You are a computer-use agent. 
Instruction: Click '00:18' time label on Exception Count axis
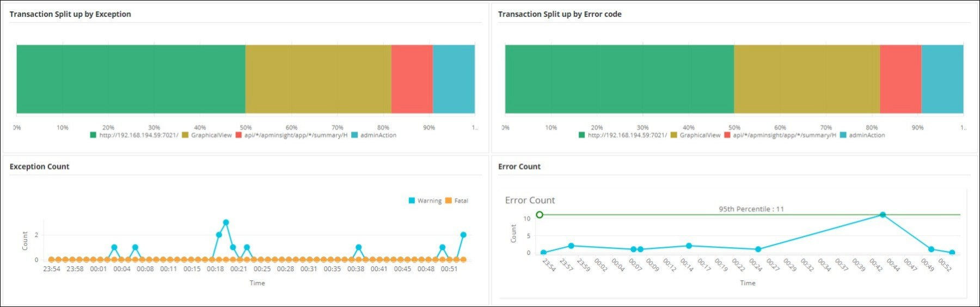point(215,269)
